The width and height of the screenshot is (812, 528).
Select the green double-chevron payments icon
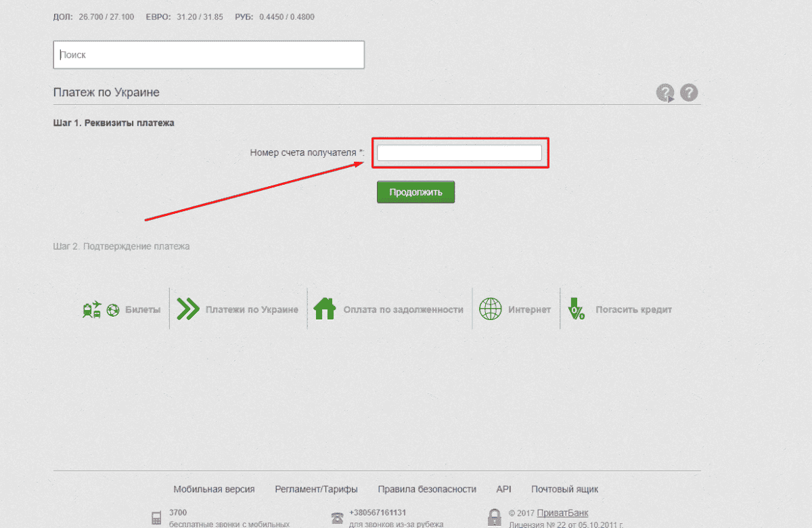[187, 309]
